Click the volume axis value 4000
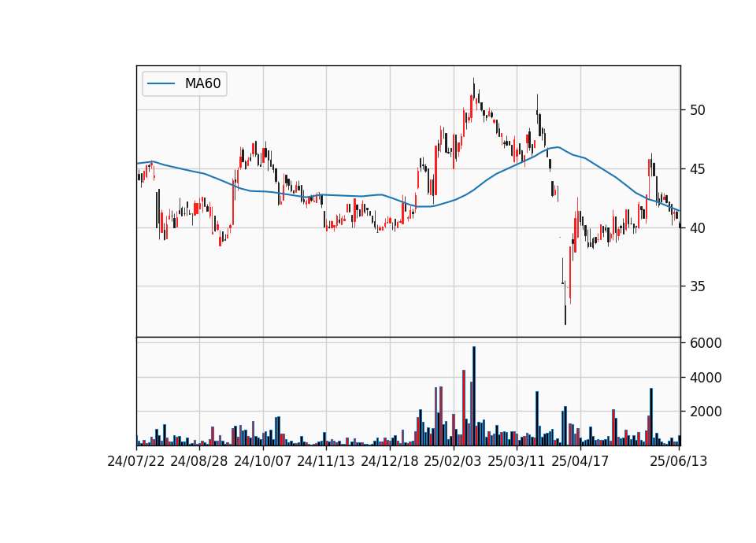 [706, 378]
